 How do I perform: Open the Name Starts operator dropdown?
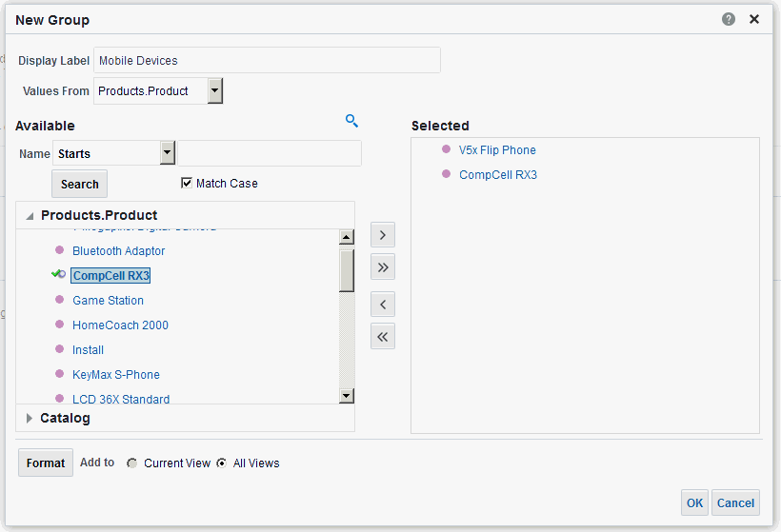pos(168,153)
